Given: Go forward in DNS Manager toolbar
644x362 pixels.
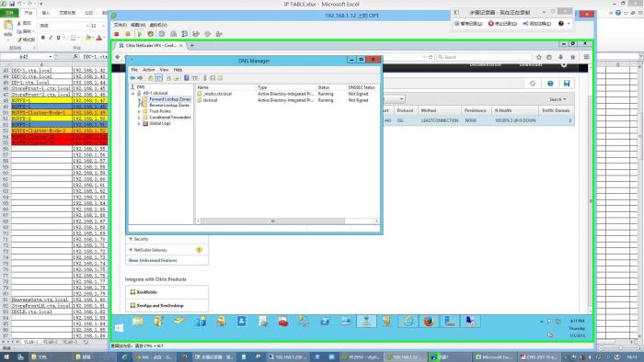Looking at the screenshot, I should [x=140, y=78].
